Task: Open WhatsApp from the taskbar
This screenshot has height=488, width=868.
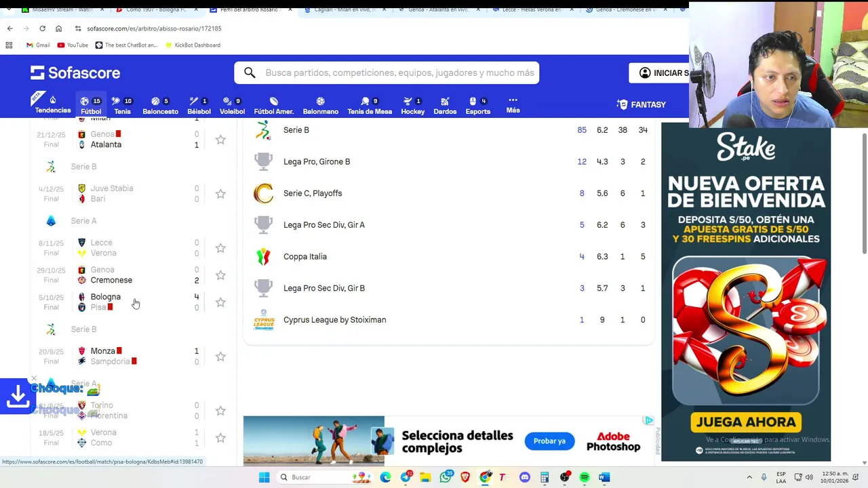Action: [x=446, y=477]
